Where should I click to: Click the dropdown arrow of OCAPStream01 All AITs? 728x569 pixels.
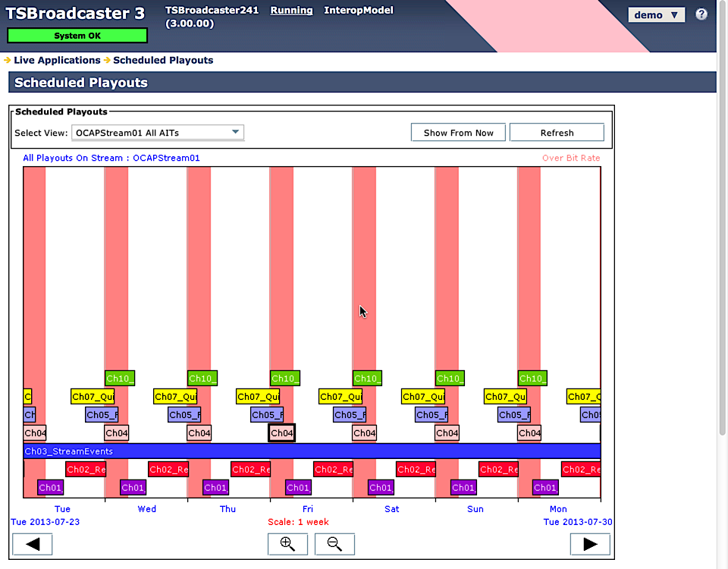(235, 132)
